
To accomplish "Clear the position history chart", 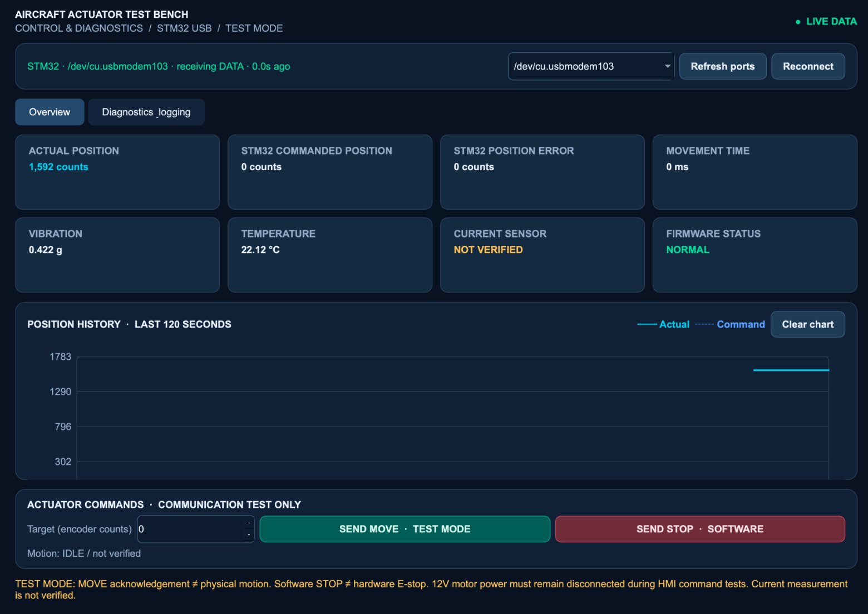I will (808, 324).
